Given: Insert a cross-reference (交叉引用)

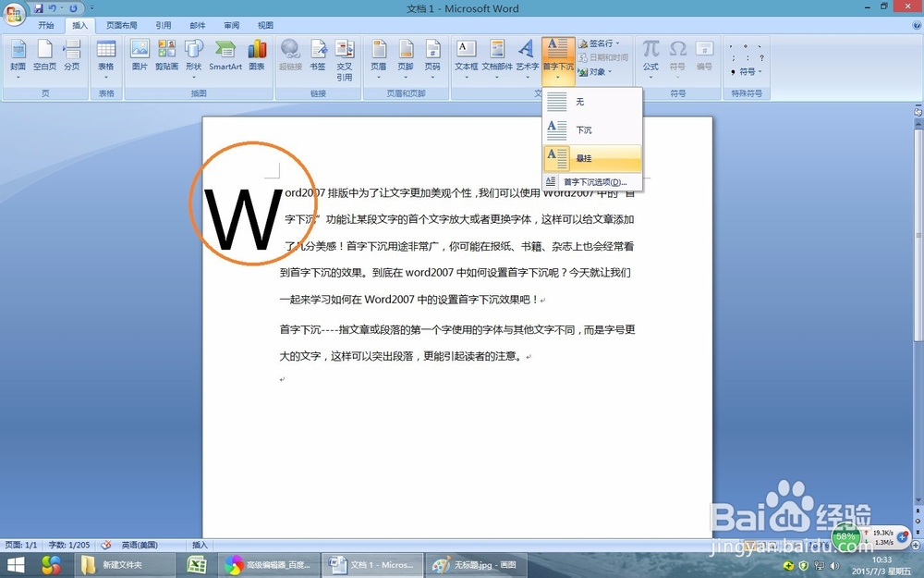Looking at the screenshot, I should [345, 60].
